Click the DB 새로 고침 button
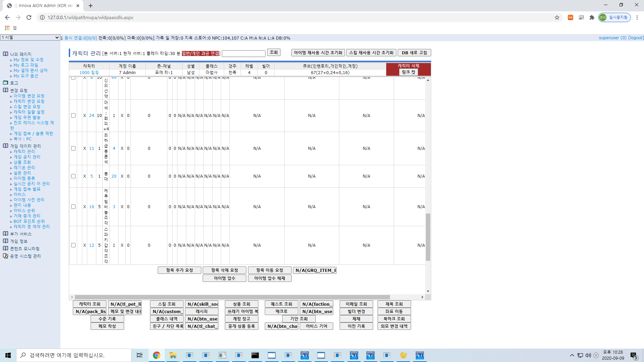Image resolution: width=644 pixels, height=362 pixels. pyautogui.click(x=414, y=53)
